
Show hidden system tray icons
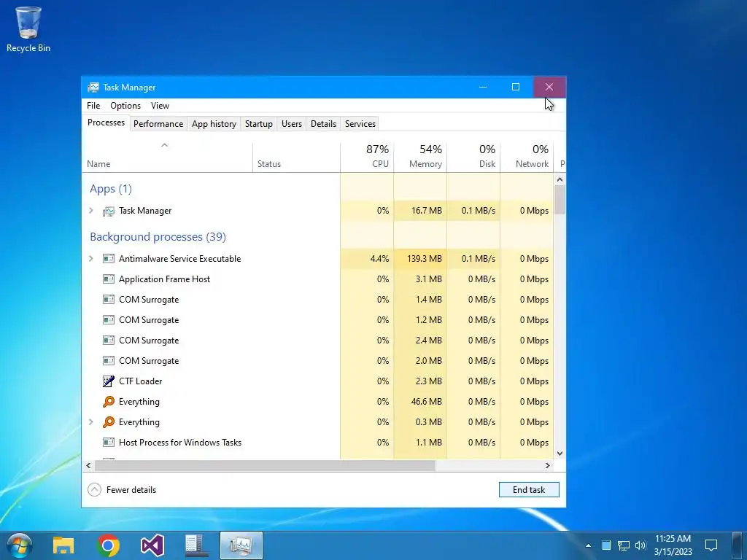click(x=589, y=545)
